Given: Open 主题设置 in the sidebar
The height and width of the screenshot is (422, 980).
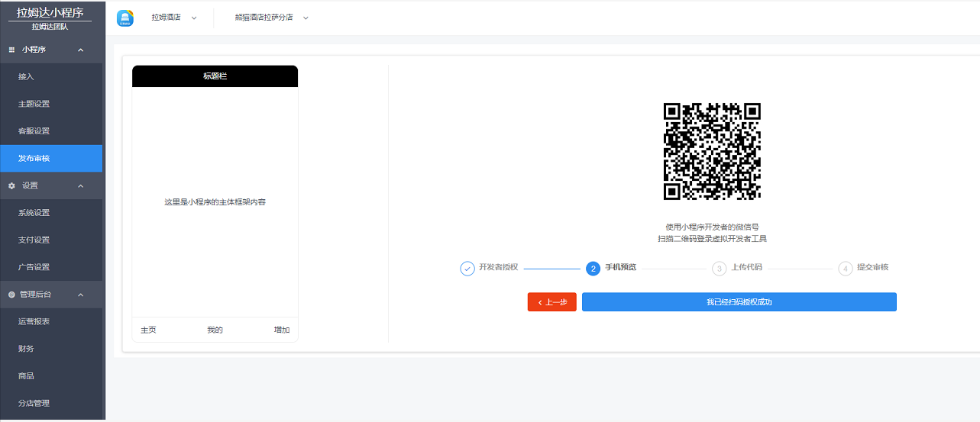Looking at the screenshot, I should tap(51, 104).
